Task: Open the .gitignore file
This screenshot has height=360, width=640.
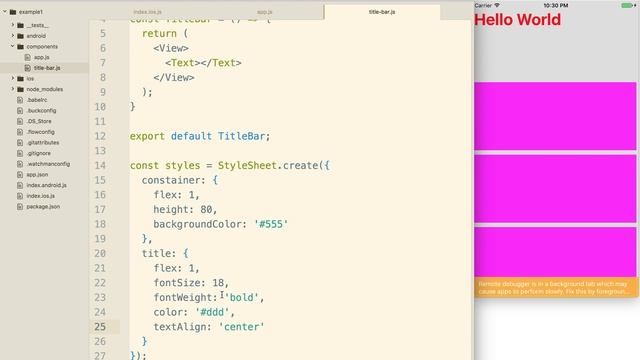Action: pos(39,153)
